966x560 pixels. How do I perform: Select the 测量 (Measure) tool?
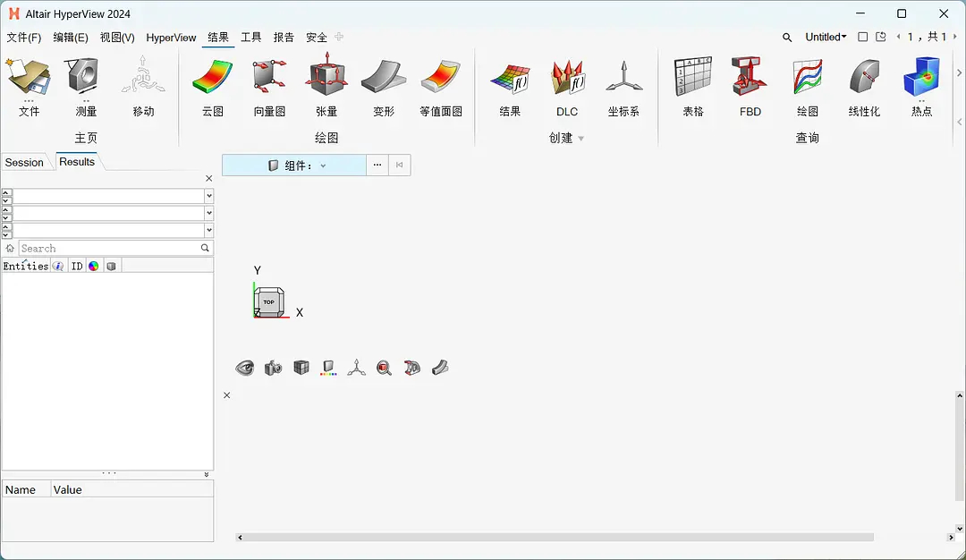pos(86,86)
